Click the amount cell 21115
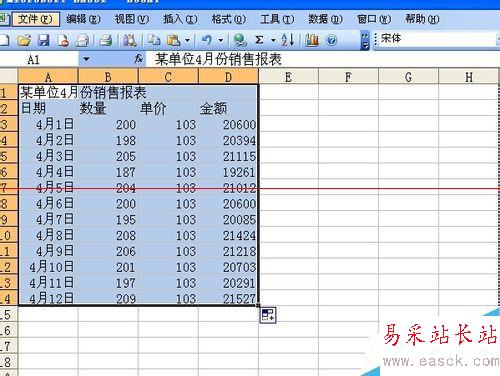This screenshot has height=376, width=500. tap(228, 156)
